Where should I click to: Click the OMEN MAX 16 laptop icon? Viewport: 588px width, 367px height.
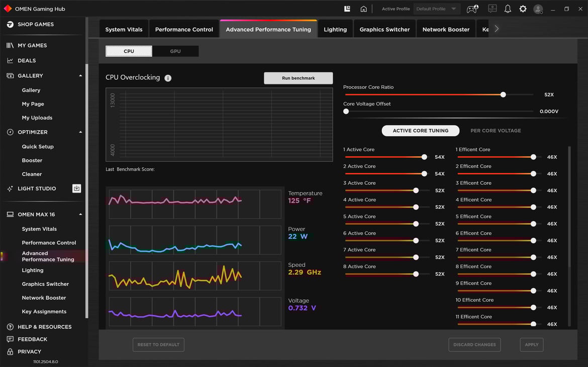point(10,214)
